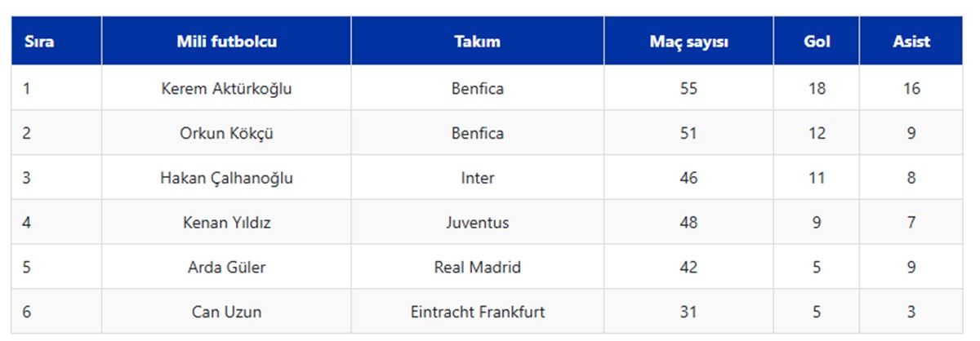The width and height of the screenshot is (980, 341).
Task: Select the Can Uzun name cell
Action: pos(226,312)
